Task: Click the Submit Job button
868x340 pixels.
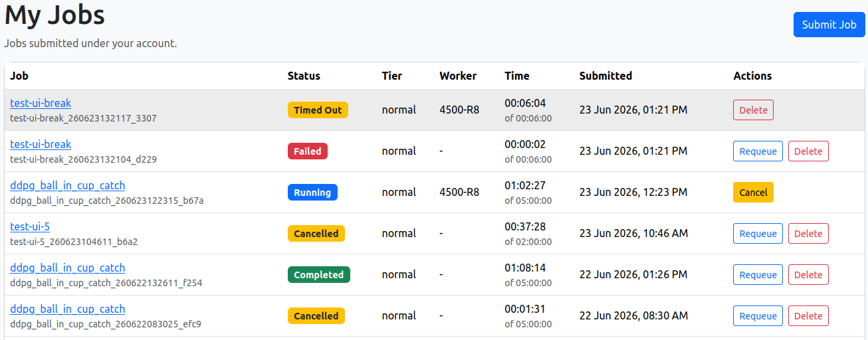Action: (829, 25)
